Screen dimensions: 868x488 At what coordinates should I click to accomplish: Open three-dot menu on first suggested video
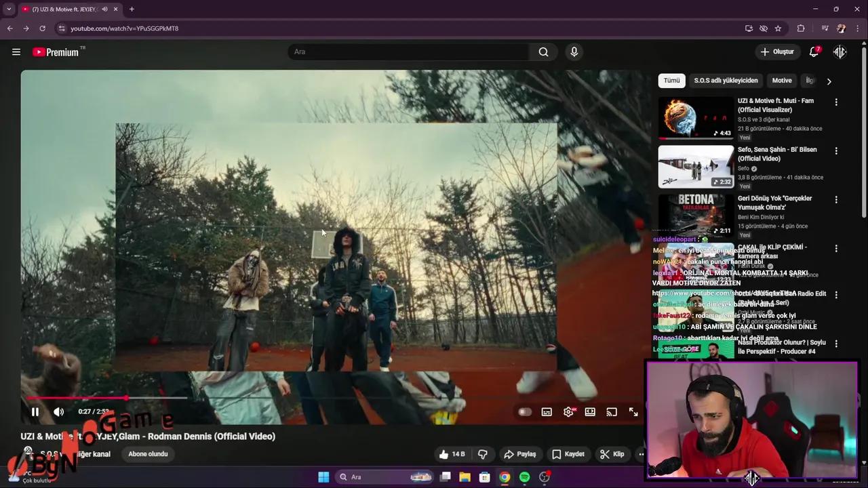coord(836,102)
